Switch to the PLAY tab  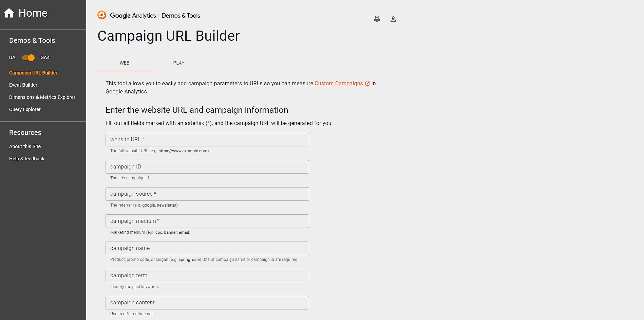point(179,63)
